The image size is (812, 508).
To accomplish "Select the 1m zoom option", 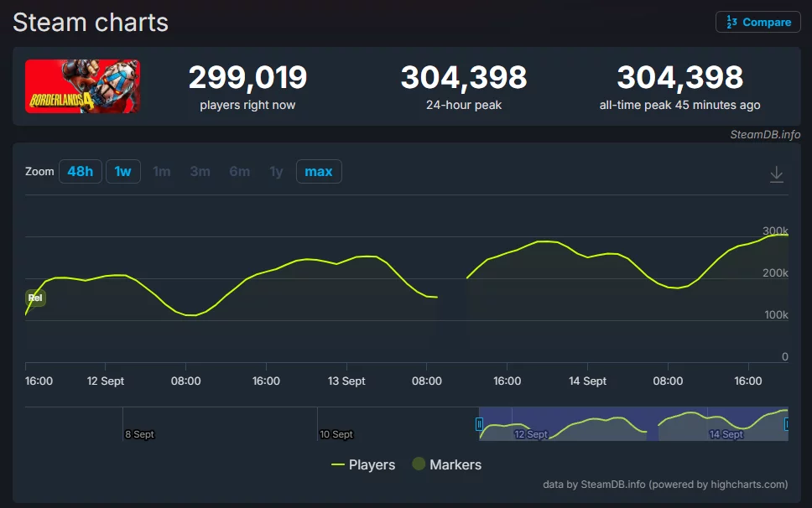I will (162, 171).
